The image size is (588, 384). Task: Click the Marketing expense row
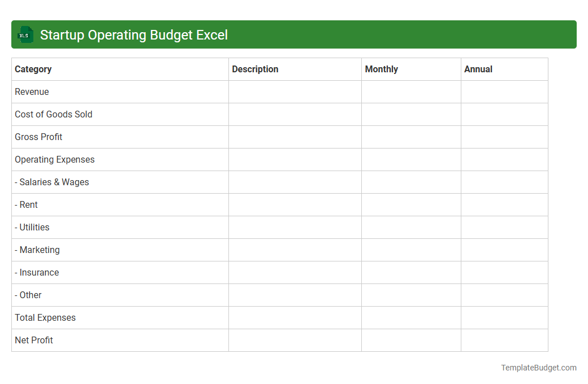click(37, 250)
